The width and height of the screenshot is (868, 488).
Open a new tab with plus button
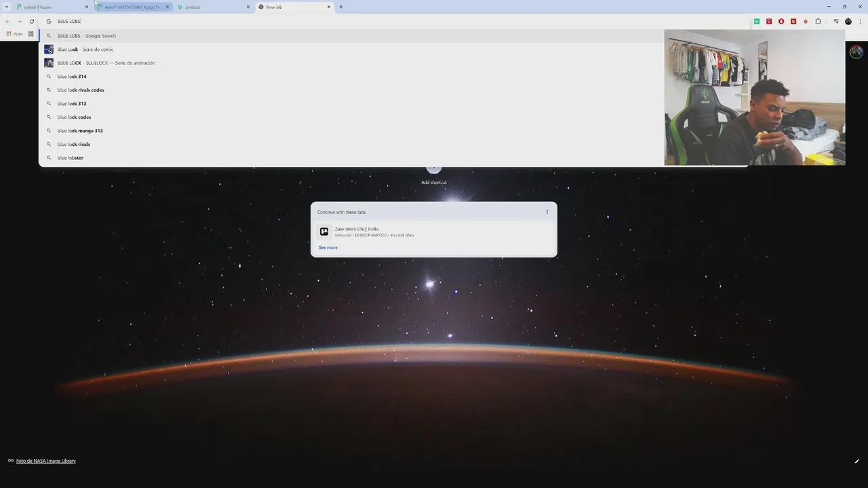pyautogui.click(x=340, y=7)
